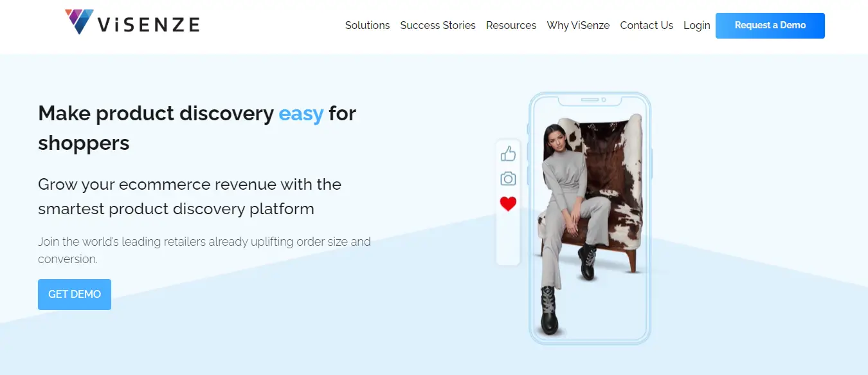Click the phone mockup's top speaker notch
The height and width of the screenshot is (375, 868).
tap(590, 100)
